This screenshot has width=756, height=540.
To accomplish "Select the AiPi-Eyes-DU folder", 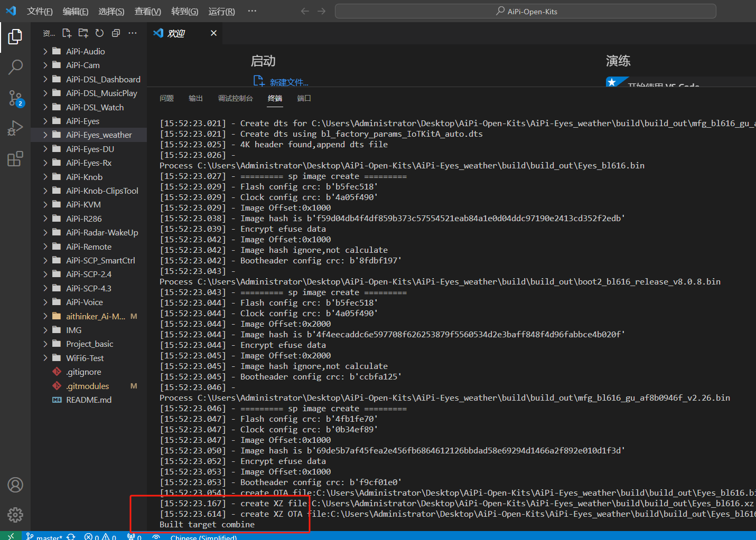I will (89, 149).
